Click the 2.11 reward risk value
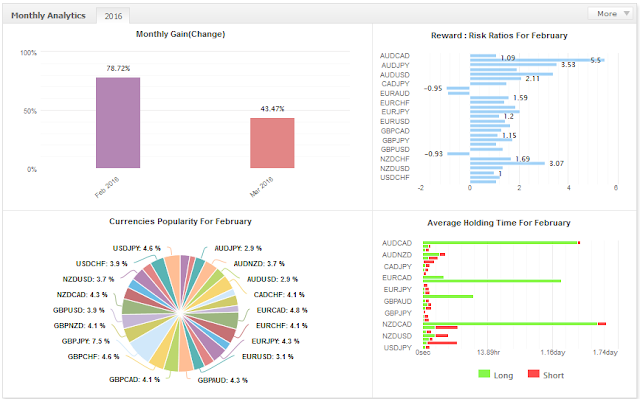The image size is (640, 399). pyautogui.click(x=532, y=79)
